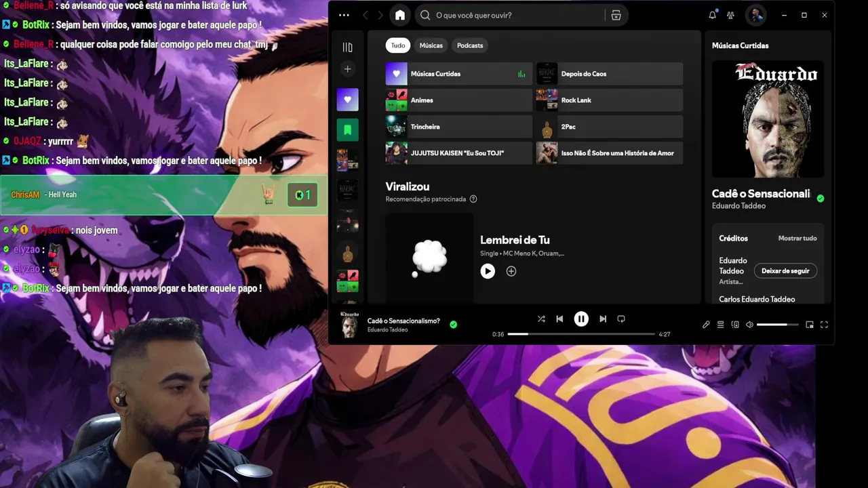This screenshot has width=868, height=488.
Task: Click the sponsored recommendation help icon
Action: (473, 199)
